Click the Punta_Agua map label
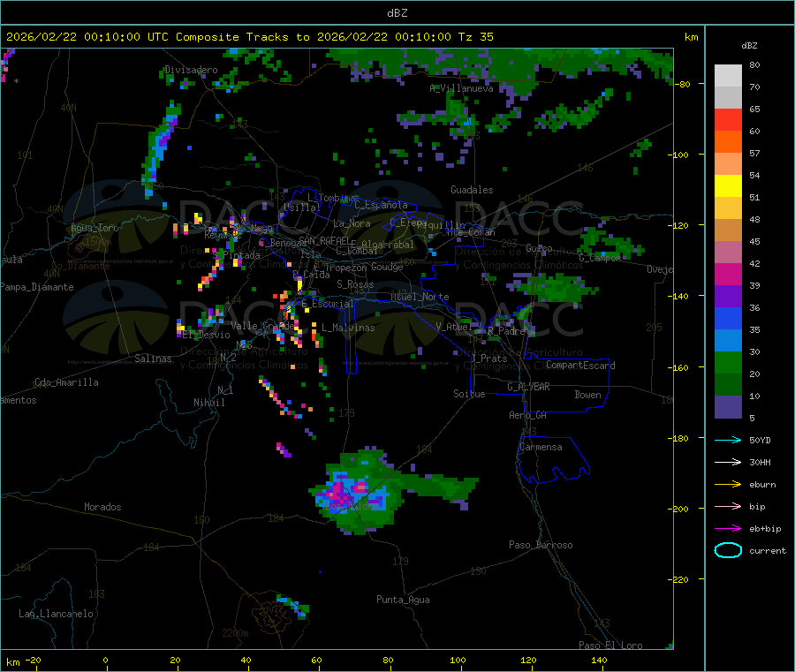The width and height of the screenshot is (795, 672). tap(403, 600)
